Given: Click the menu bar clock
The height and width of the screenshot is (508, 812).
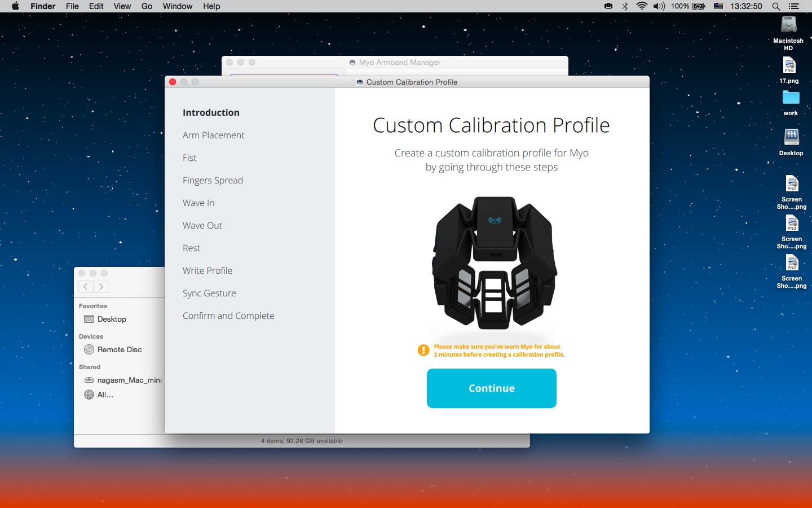Looking at the screenshot, I should pyautogui.click(x=746, y=6).
